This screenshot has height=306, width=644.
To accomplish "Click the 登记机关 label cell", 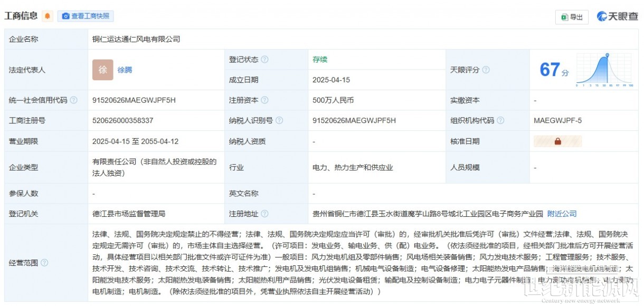I will [x=46, y=214].
